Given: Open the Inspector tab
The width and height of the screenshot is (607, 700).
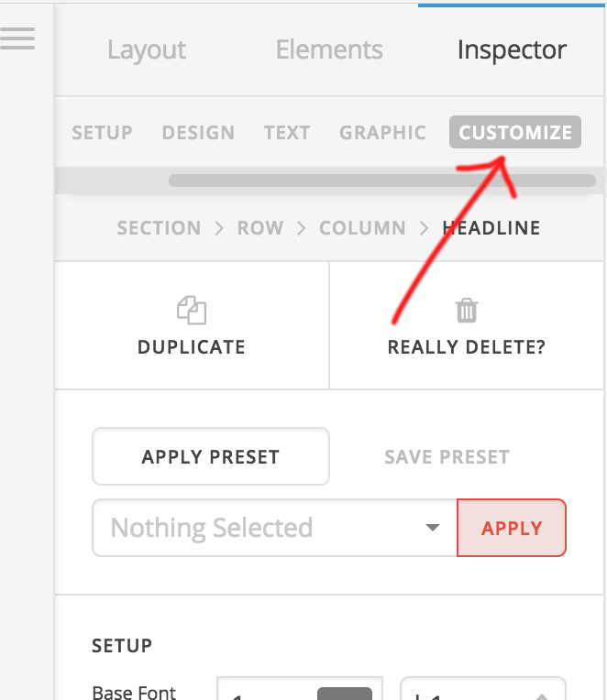Looking at the screenshot, I should click(512, 49).
